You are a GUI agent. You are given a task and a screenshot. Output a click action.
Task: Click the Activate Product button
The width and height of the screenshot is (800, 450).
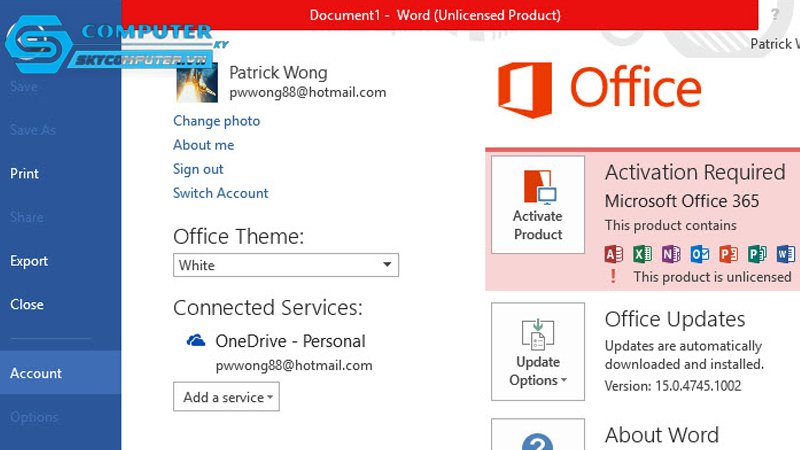[x=538, y=205]
